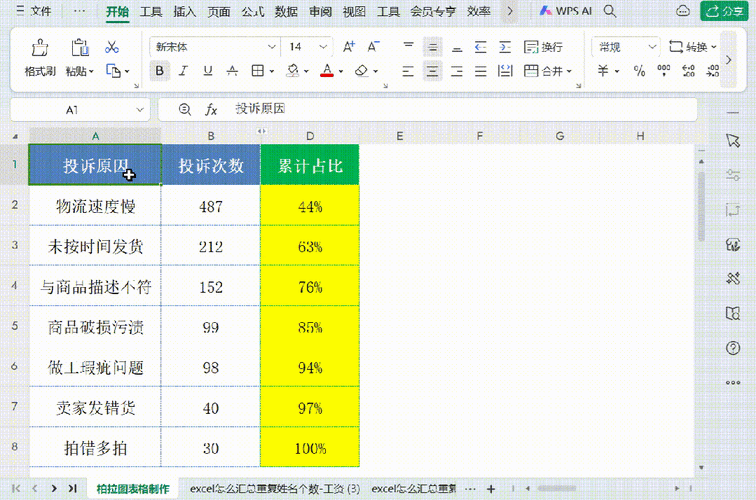Toggle Italic formatting

click(x=183, y=71)
